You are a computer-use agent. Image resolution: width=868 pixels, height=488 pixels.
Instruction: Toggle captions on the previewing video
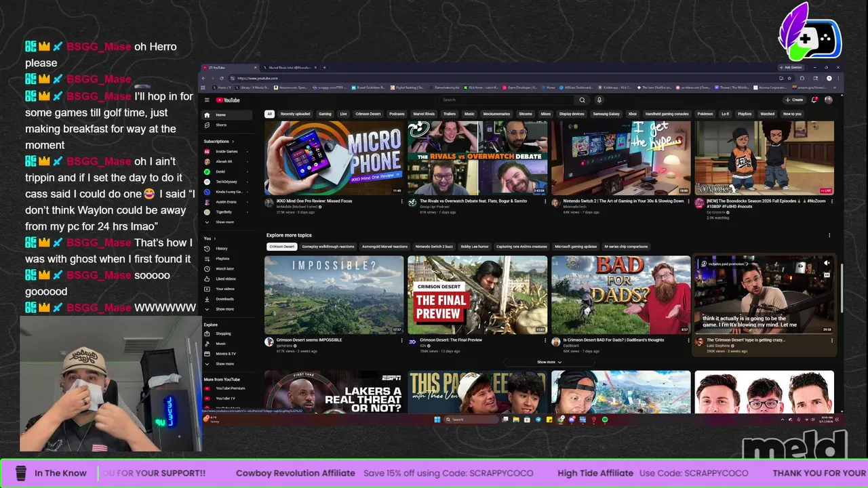(827, 274)
